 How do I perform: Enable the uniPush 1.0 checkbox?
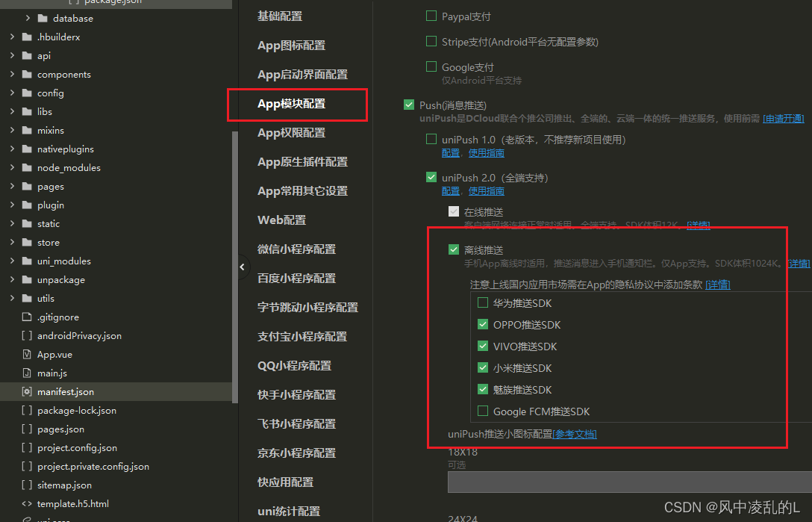click(431, 138)
